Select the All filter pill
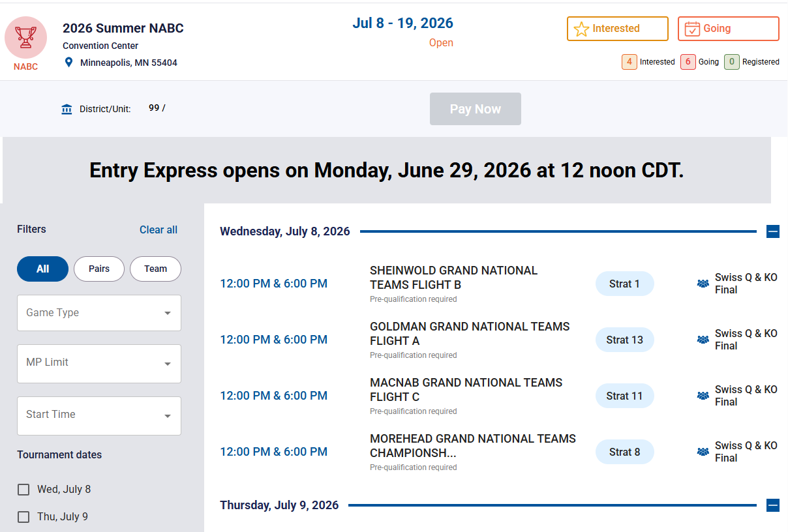The width and height of the screenshot is (788, 532). [42, 269]
